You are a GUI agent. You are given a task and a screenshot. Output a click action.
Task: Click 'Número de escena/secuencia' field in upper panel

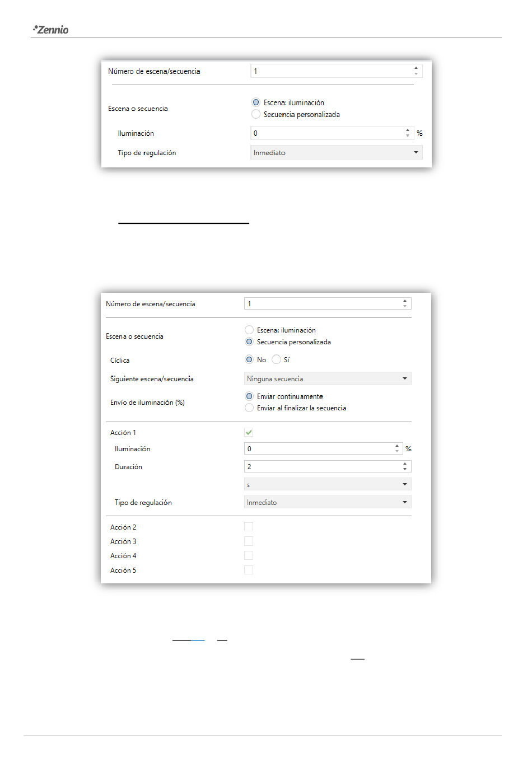tap(336, 71)
